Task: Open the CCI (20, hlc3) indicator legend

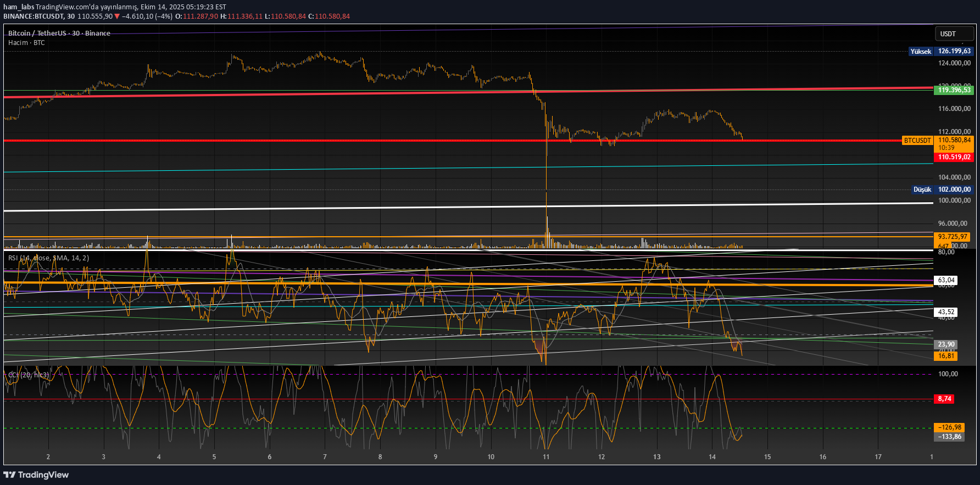Action: (x=29, y=375)
